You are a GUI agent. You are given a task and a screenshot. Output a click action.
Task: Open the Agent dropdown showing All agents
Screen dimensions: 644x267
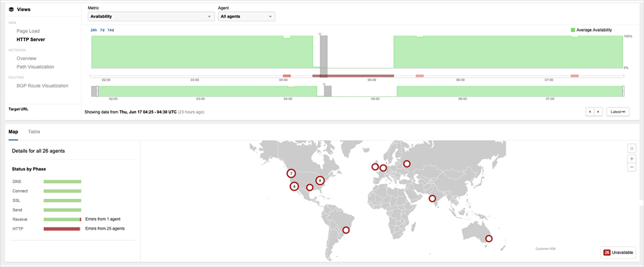point(246,17)
